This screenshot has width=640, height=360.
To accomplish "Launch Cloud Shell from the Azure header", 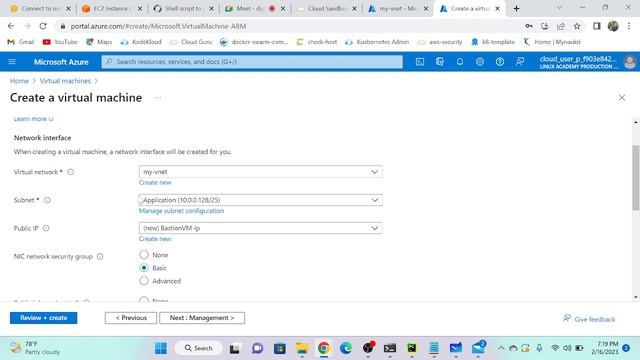I will [x=420, y=62].
